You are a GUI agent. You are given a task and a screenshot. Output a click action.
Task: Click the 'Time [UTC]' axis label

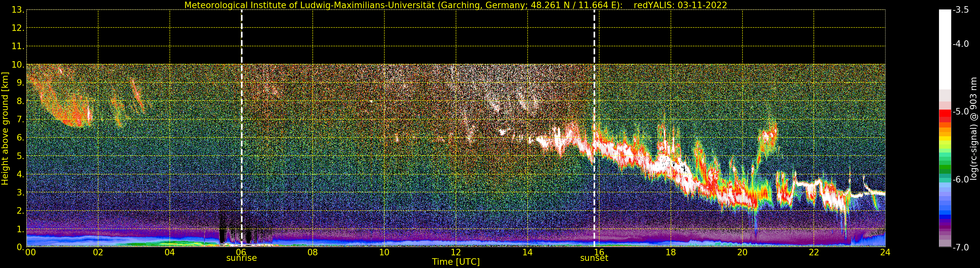[x=456, y=262]
